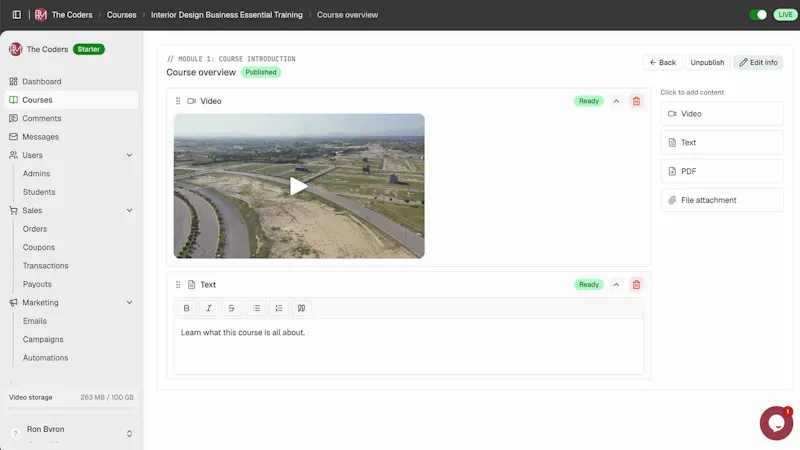Click the Video storage usage bar

point(71,408)
